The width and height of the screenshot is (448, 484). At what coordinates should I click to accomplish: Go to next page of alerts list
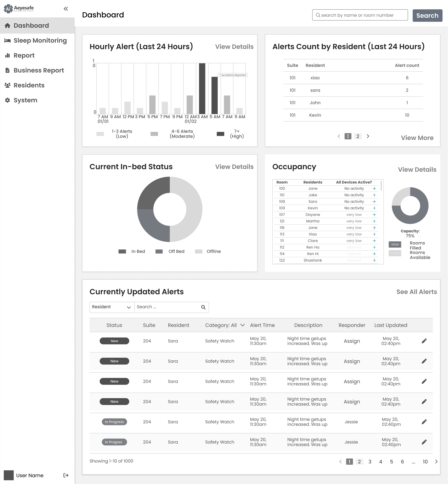436,461
